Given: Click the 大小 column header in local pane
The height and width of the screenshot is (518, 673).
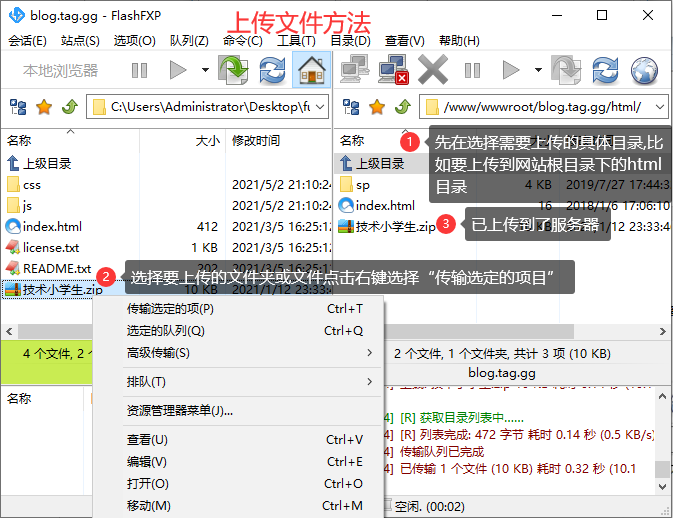Looking at the screenshot, I should (207, 141).
